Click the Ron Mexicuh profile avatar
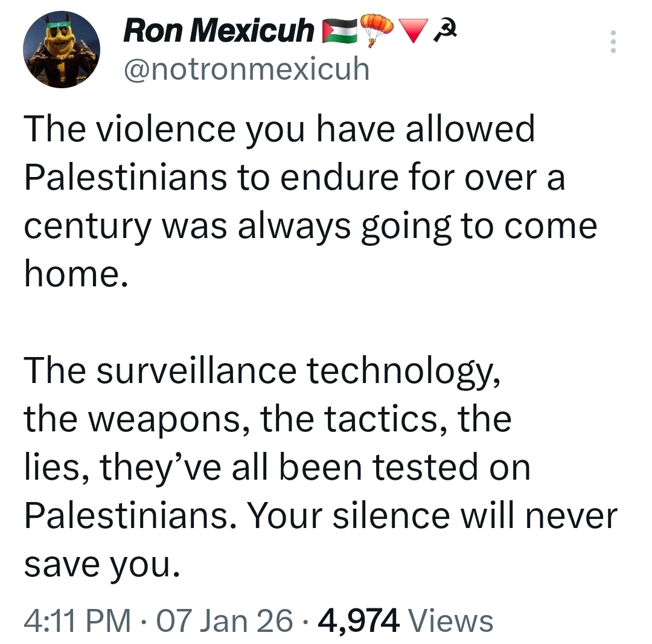This screenshot has height=644, width=652. [61, 50]
